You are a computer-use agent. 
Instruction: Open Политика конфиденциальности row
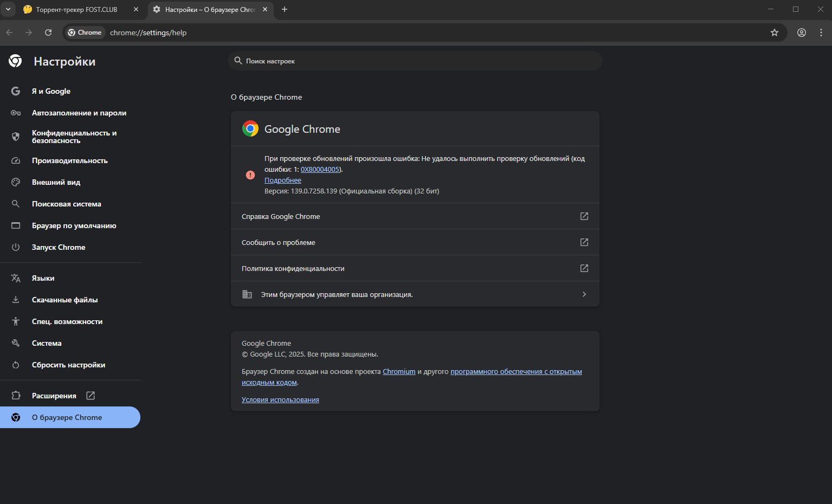415,268
